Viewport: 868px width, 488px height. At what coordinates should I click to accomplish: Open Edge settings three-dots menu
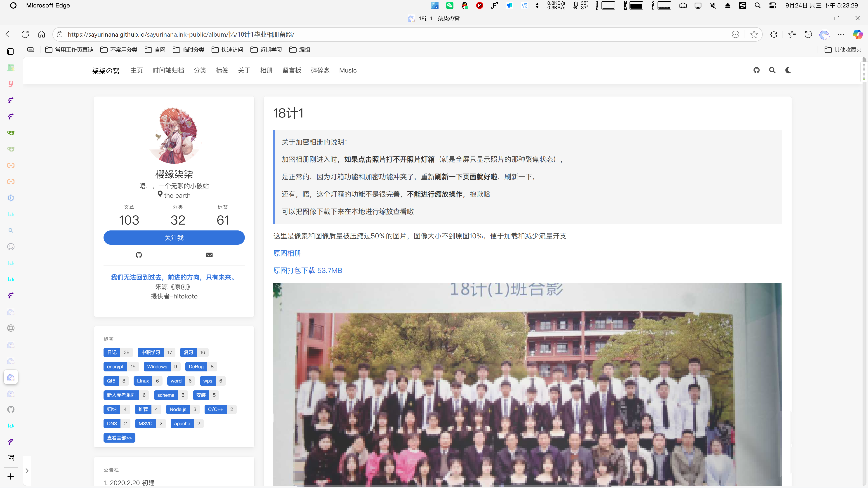(841, 34)
